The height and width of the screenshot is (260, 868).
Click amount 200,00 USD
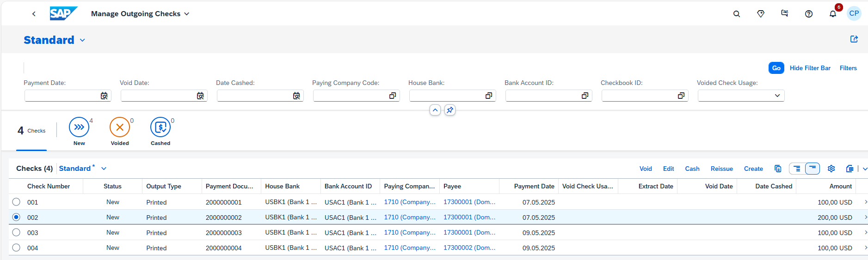(835, 217)
